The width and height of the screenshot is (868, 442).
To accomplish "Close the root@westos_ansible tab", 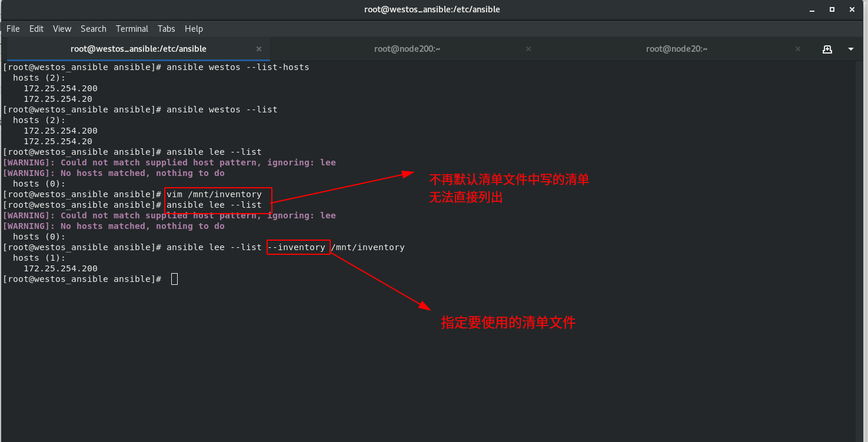I will click(x=259, y=49).
